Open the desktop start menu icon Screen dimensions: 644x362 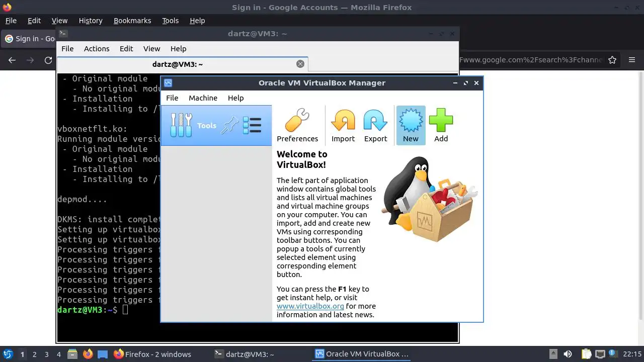pyautogui.click(x=8, y=354)
